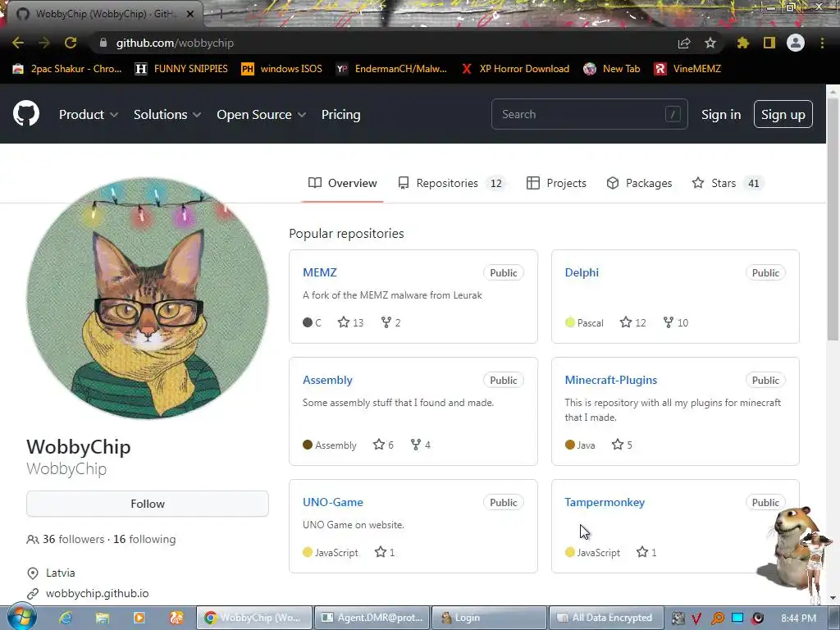The width and height of the screenshot is (840, 630).
Task: Switch to the Packages tab
Action: pos(639,183)
